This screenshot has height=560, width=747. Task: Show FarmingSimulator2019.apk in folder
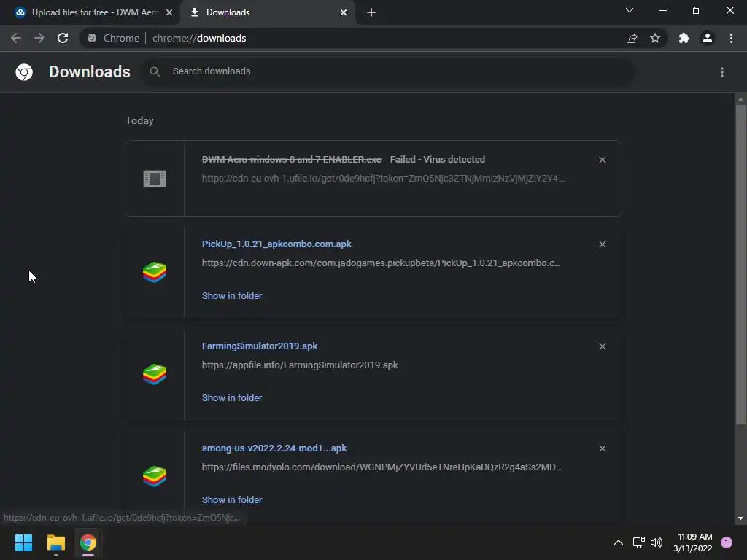232,397
